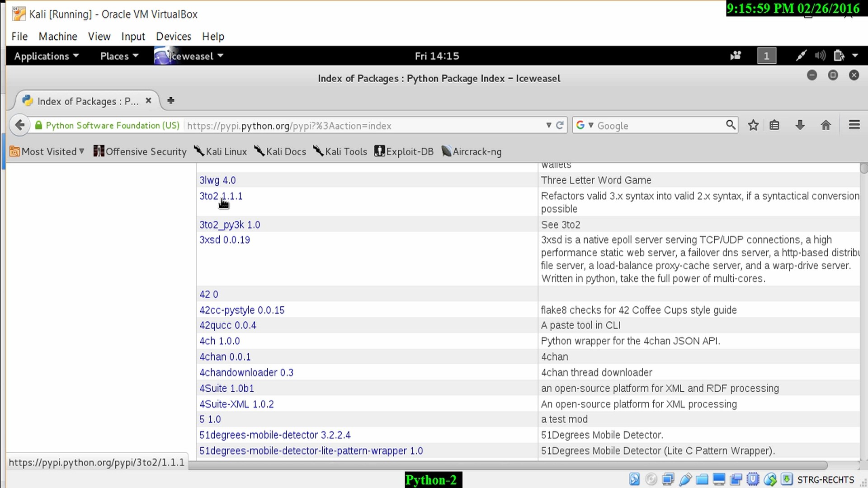
Task: Click the green padlock site identity icon
Action: 38,126
